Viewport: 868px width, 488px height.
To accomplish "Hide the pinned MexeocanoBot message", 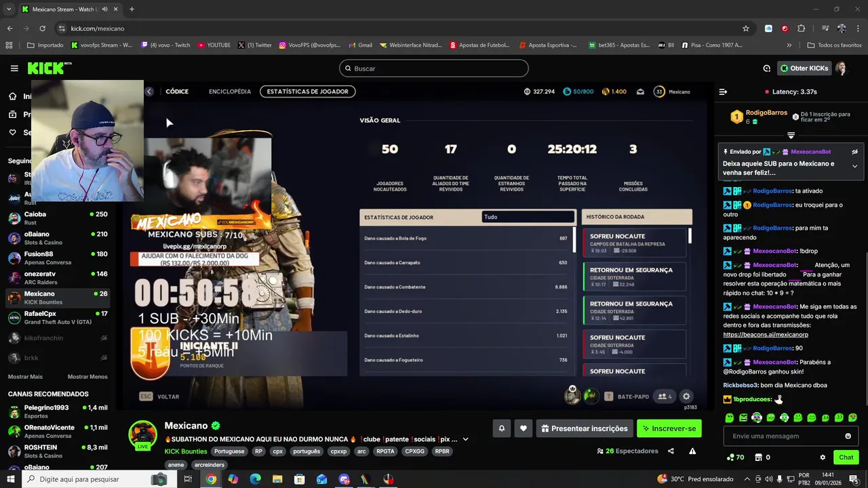I will tap(854, 152).
